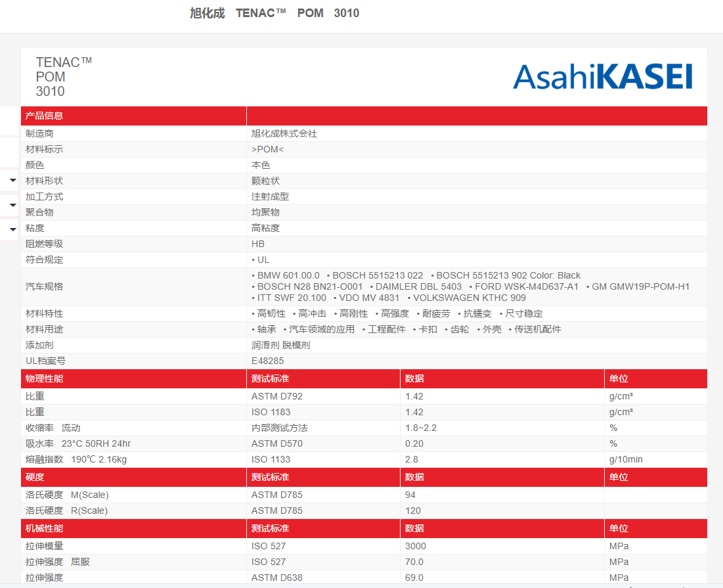The width and height of the screenshot is (723, 588).
Task: Select the tensile strength value "69.0"
Action: [x=414, y=577]
